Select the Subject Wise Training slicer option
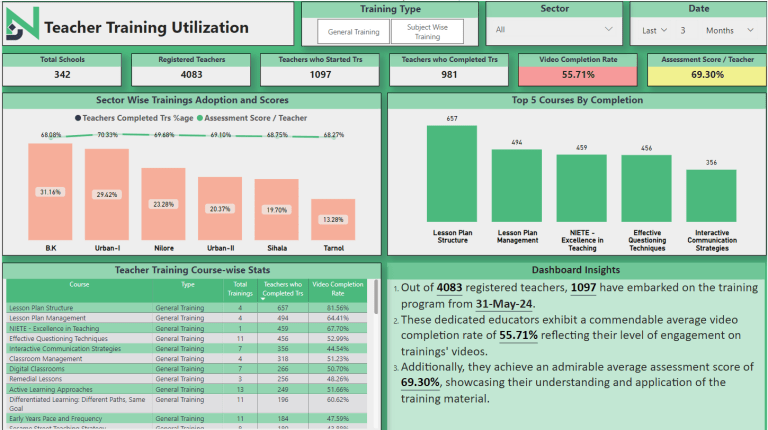The height and width of the screenshot is (430, 768). [428, 32]
